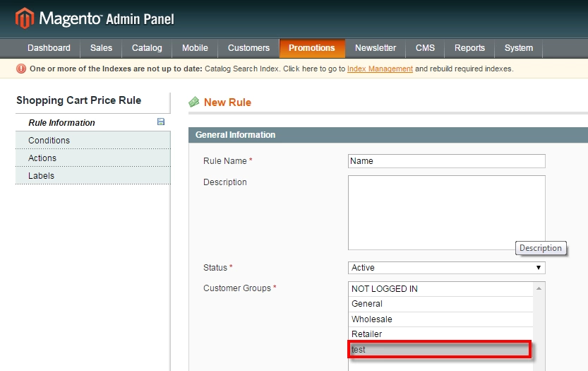Switch to the Labels tab
This screenshot has width=588, height=371.
93,175
